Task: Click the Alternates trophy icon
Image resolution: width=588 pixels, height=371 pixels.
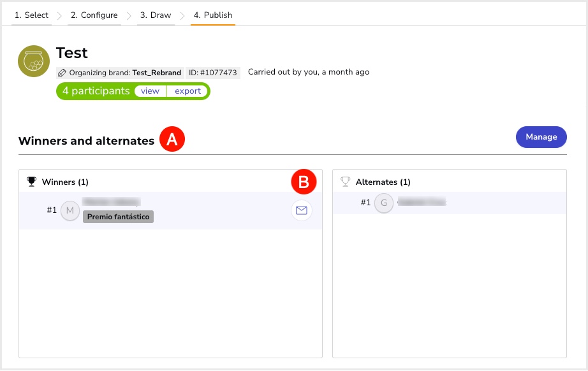Action: 346,182
